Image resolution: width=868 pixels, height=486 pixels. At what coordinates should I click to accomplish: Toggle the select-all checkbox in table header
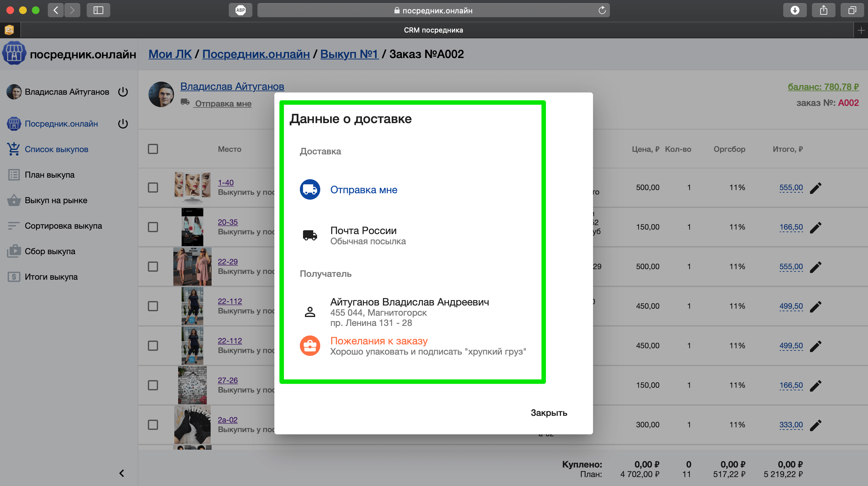click(x=153, y=149)
